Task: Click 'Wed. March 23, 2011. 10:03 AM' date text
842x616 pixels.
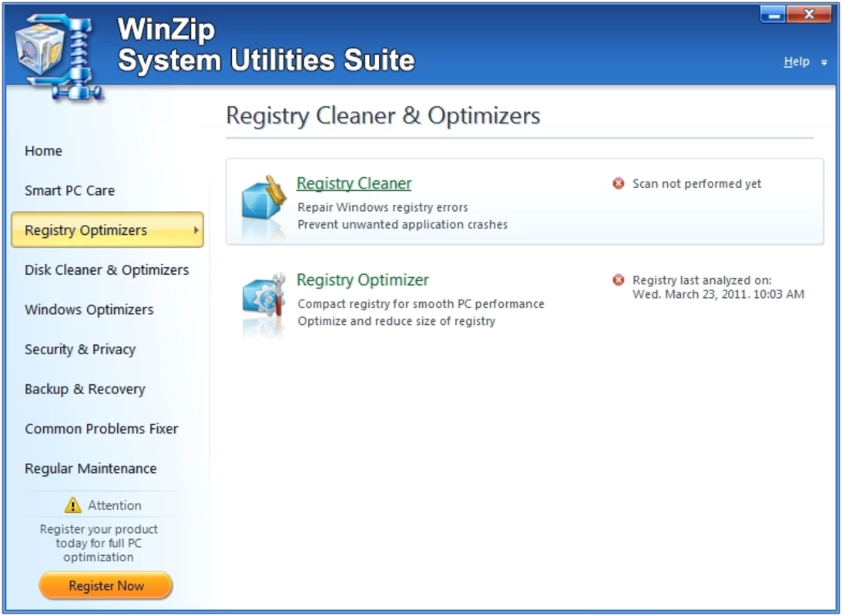Action: [x=719, y=294]
